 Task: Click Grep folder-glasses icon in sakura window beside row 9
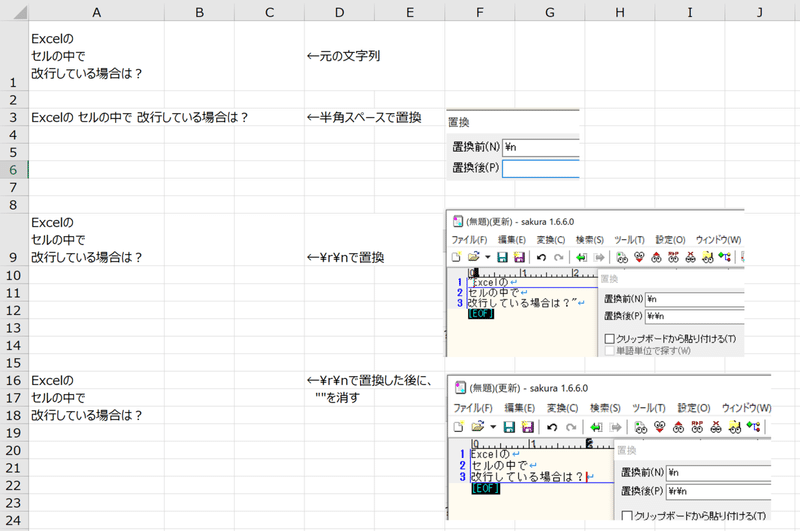click(x=707, y=257)
